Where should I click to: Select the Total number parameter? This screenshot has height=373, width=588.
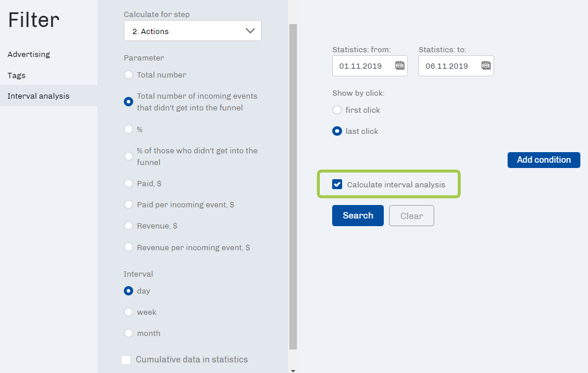point(129,75)
